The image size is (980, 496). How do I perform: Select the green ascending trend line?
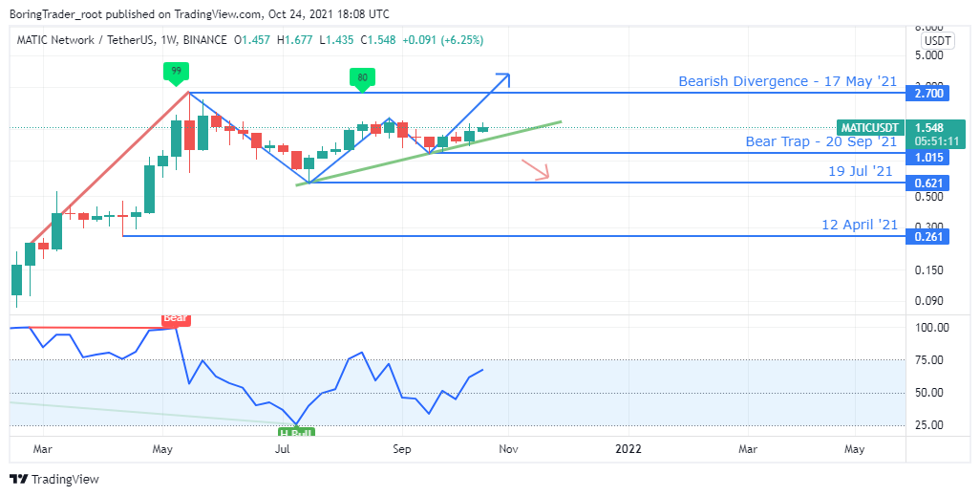click(430, 153)
